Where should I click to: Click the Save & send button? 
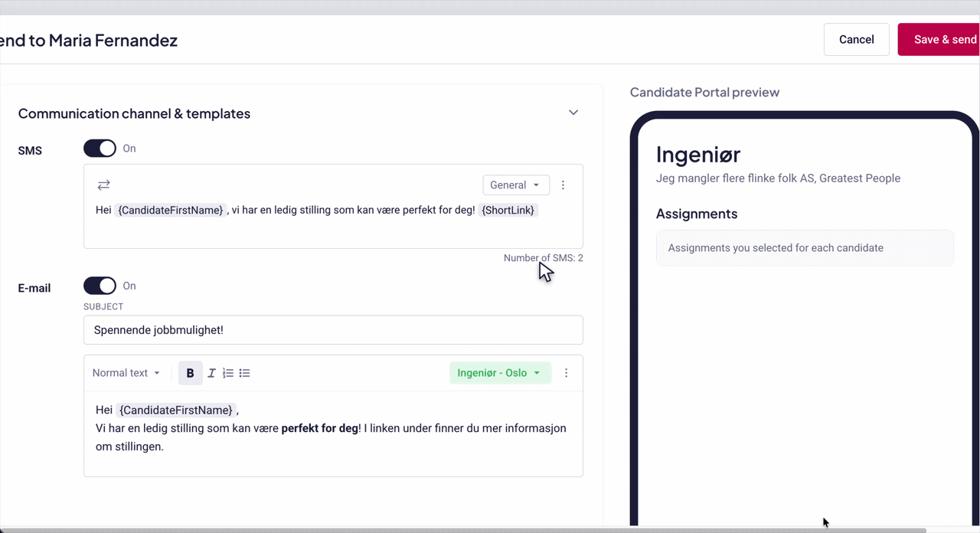tap(939, 40)
